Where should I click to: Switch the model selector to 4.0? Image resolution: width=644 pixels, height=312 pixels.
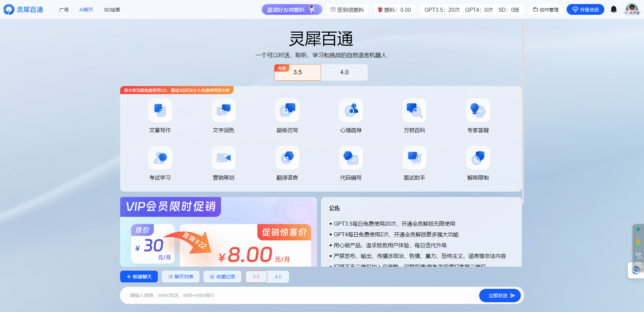(344, 72)
